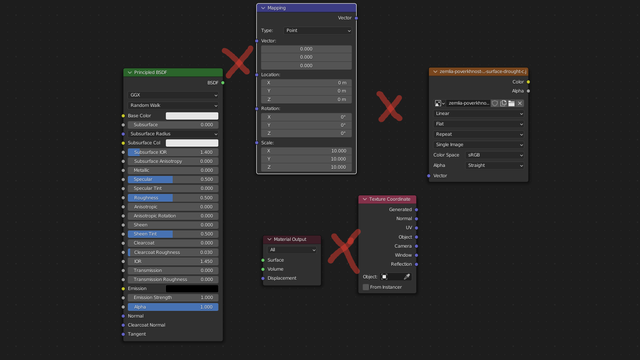The width and height of the screenshot is (640, 360).
Task: Click the Subsurface IOR slider
Action: [x=173, y=152]
